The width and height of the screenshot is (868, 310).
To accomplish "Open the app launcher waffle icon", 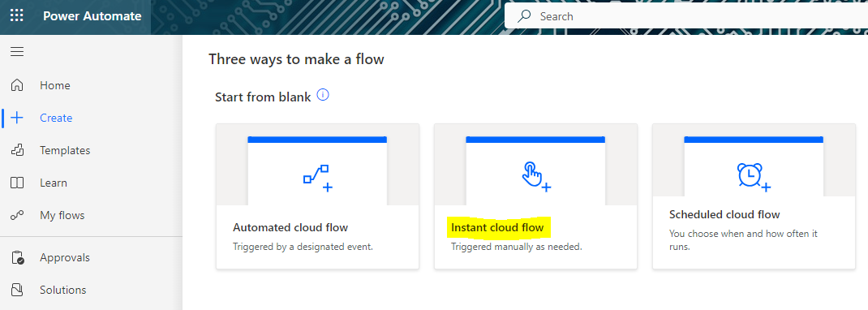I will click(17, 15).
